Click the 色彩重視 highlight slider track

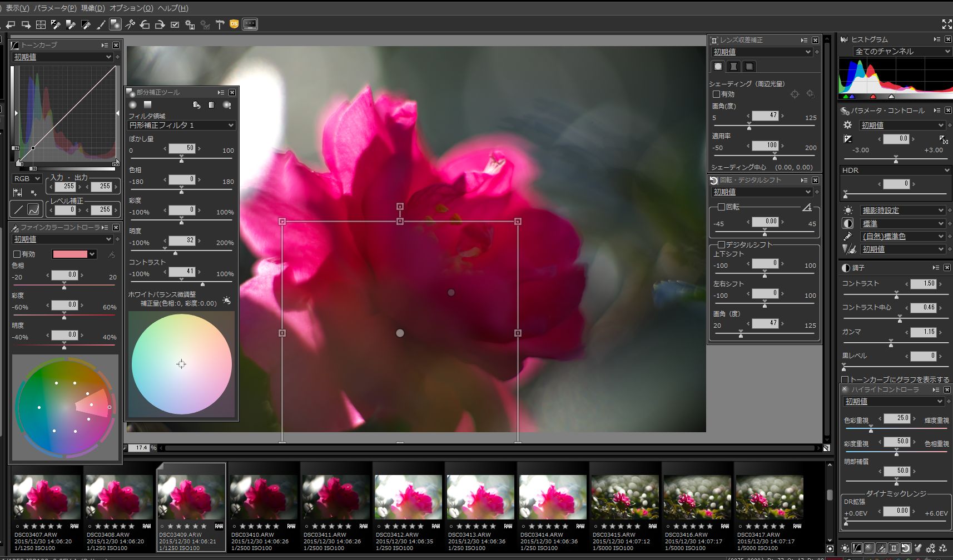tap(895, 428)
